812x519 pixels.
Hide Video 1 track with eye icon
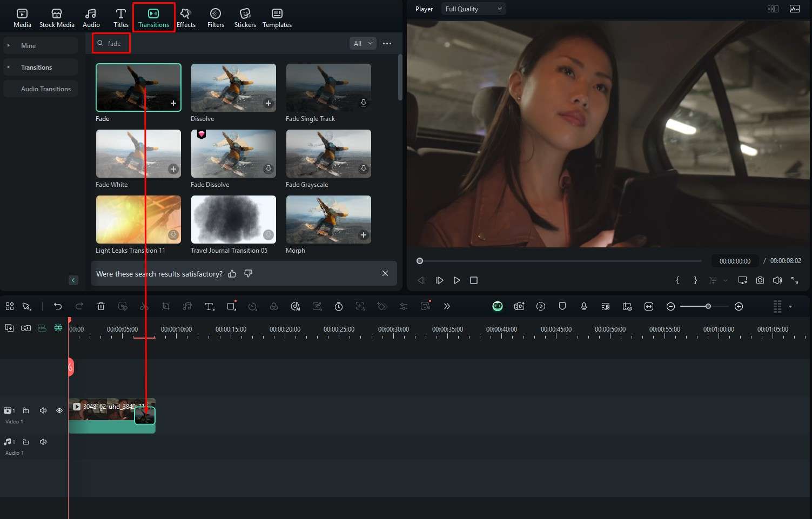59,410
